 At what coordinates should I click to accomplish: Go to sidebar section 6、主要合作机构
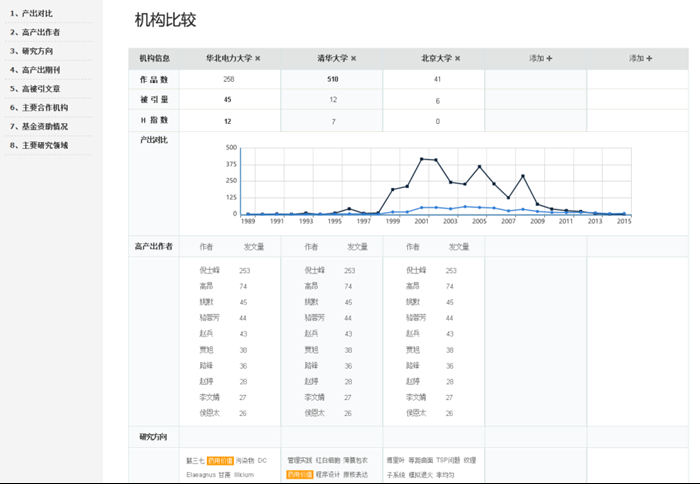[38, 107]
